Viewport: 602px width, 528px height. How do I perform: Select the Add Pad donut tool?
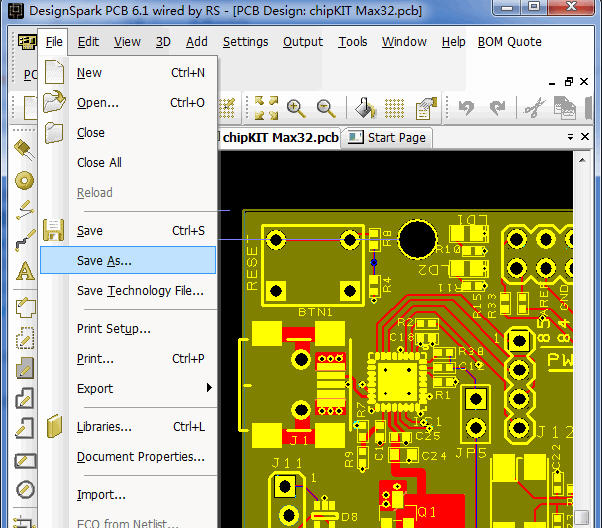tap(25, 180)
